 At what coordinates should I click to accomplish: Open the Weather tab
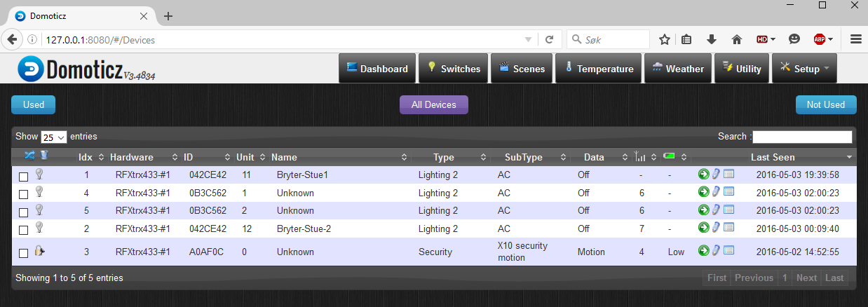coord(677,69)
